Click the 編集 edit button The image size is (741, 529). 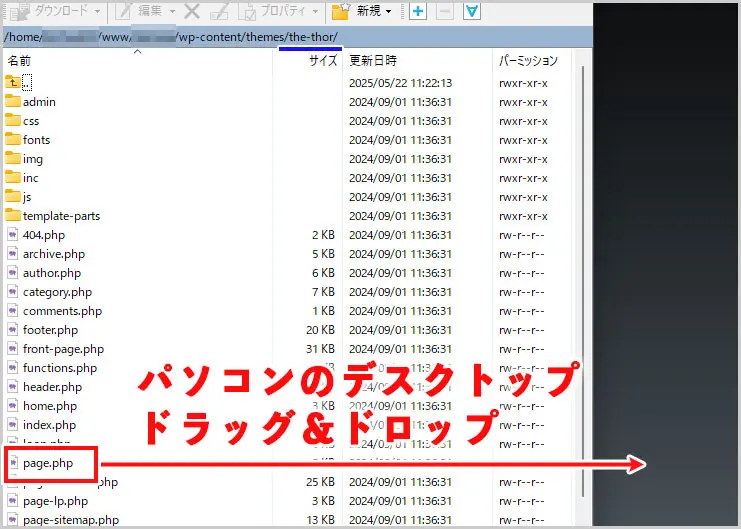(x=140, y=11)
